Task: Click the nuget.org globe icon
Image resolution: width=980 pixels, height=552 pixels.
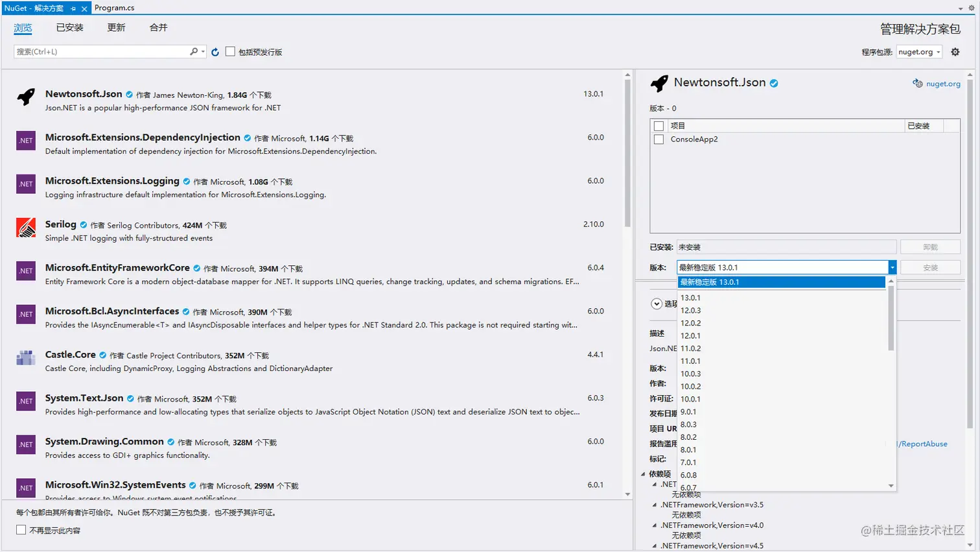Action: pos(917,84)
